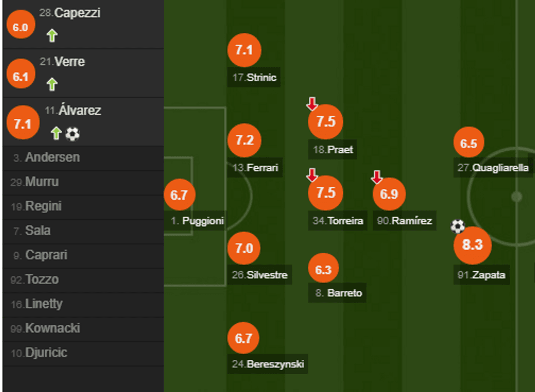Open the 17.Strinic player label

(x=254, y=78)
